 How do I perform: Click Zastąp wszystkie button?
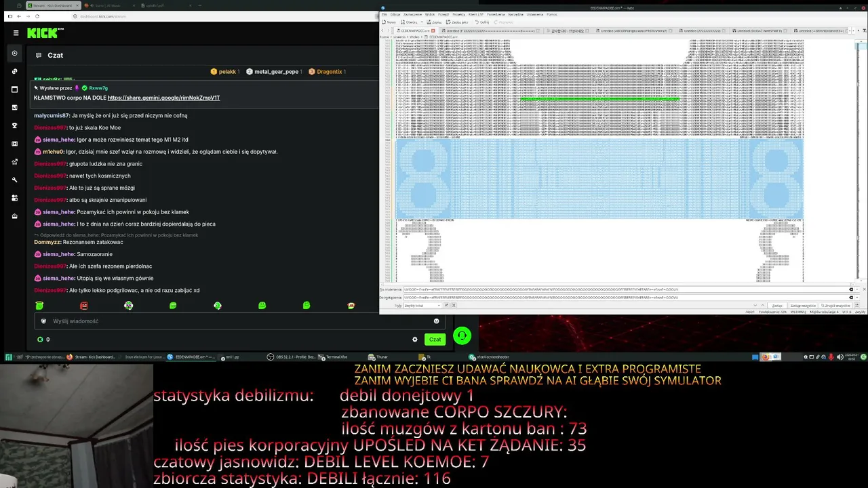pos(802,306)
